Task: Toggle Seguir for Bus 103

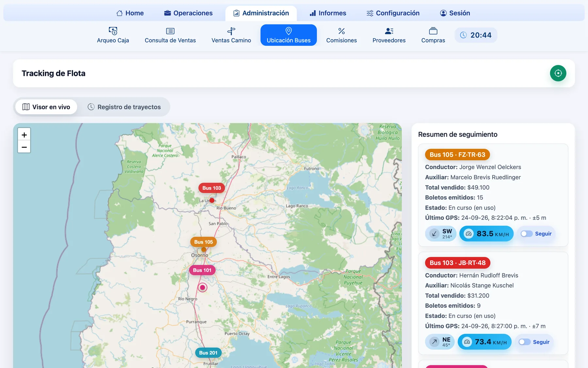Action: pos(525,342)
